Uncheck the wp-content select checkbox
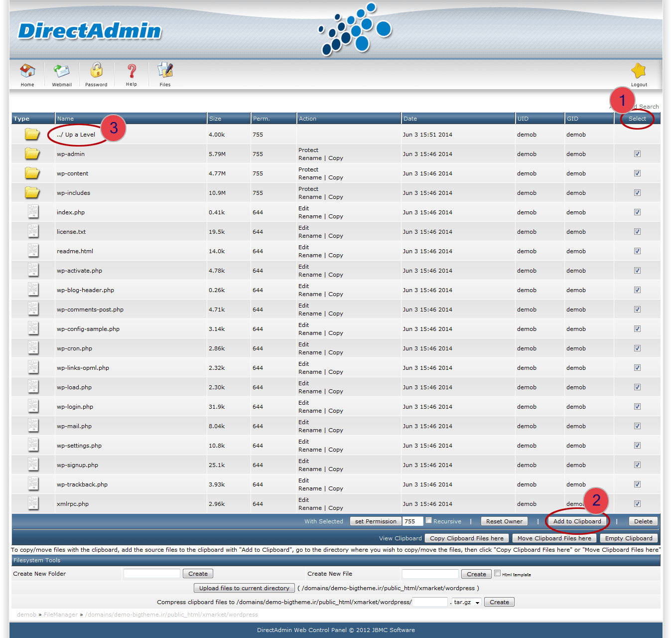Screen dimensions: 672x638 [x=637, y=173]
